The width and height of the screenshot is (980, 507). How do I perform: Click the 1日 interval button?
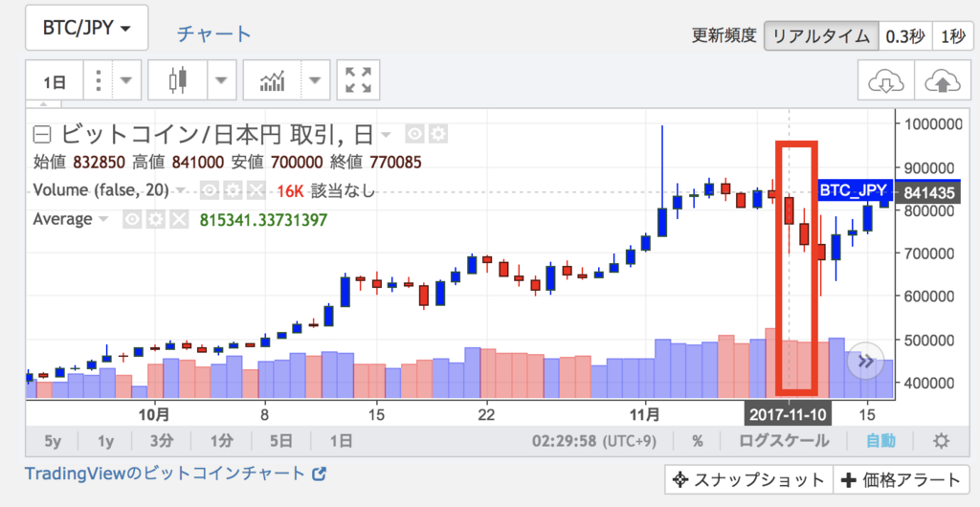point(54,80)
